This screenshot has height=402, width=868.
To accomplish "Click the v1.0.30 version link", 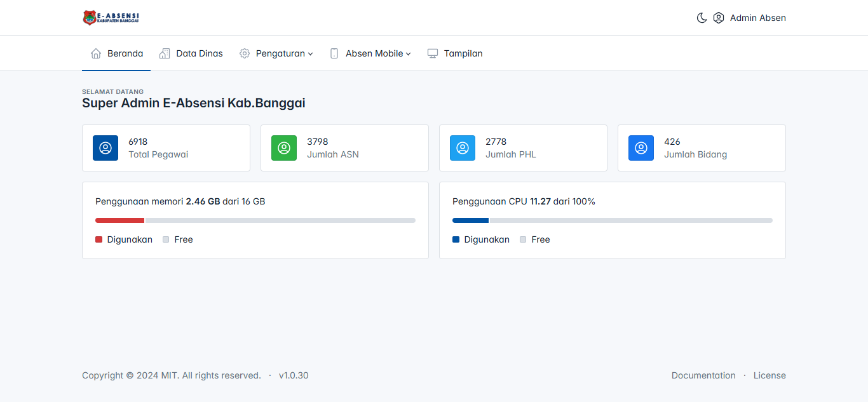I will (294, 375).
